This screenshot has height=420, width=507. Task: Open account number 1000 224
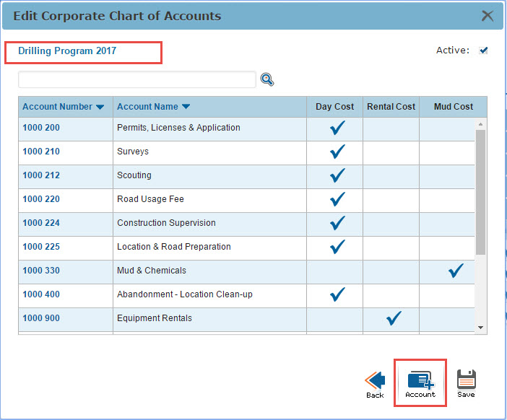tap(41, 223)
